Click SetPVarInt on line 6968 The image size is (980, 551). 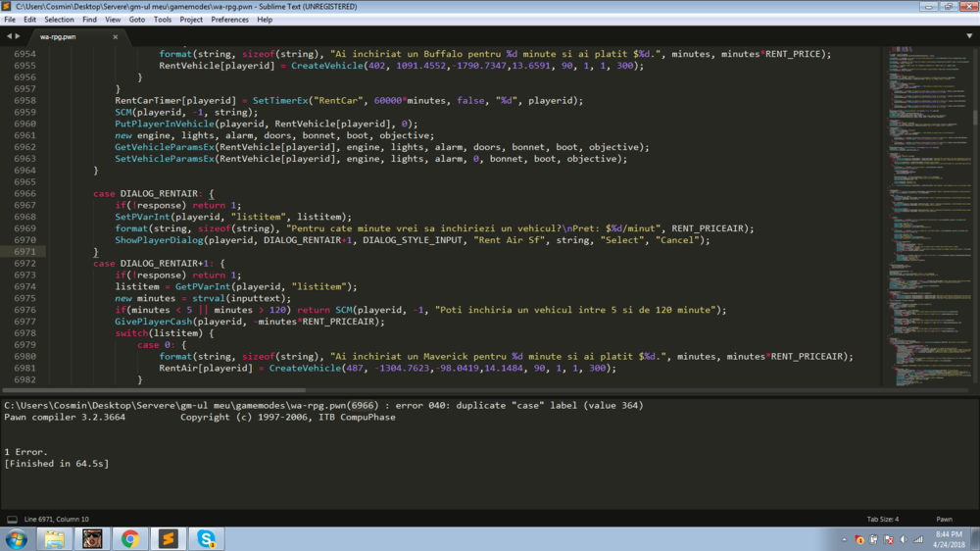pos(142,217)
